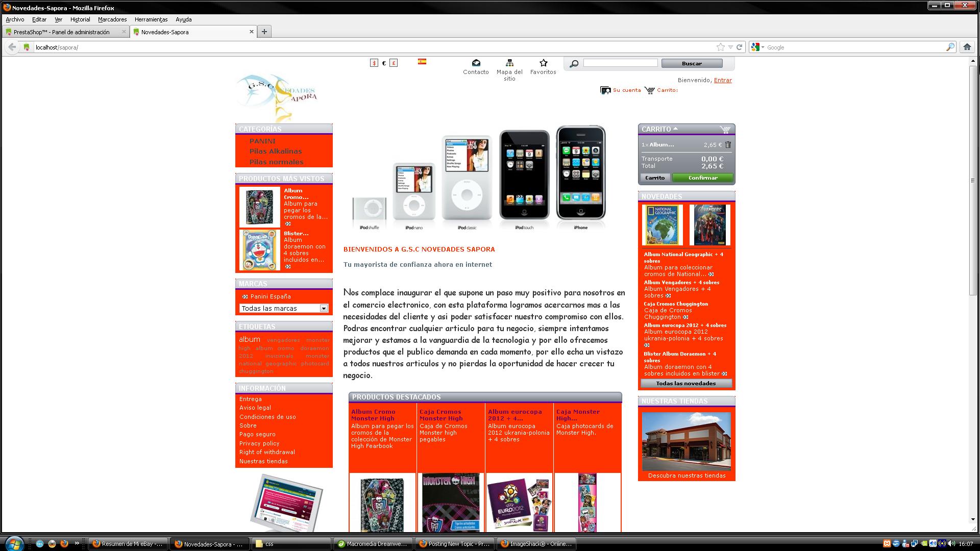This screenshot has height=551, width=980.
Task: Select the euro currency symbol
Action: coord(384,63)
